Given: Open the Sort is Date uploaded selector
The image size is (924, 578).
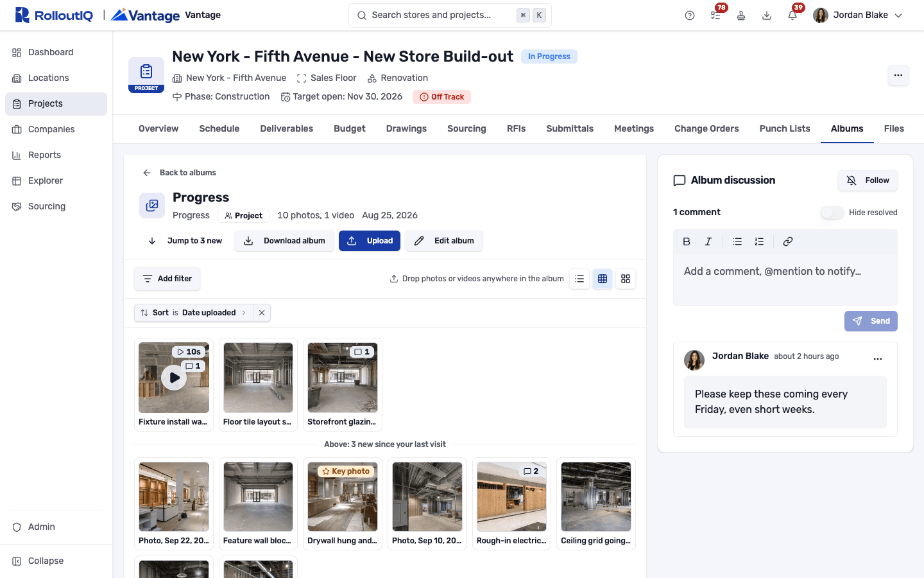Looking at the screenshot, I should pyautogui.click(x=194, y=313).
